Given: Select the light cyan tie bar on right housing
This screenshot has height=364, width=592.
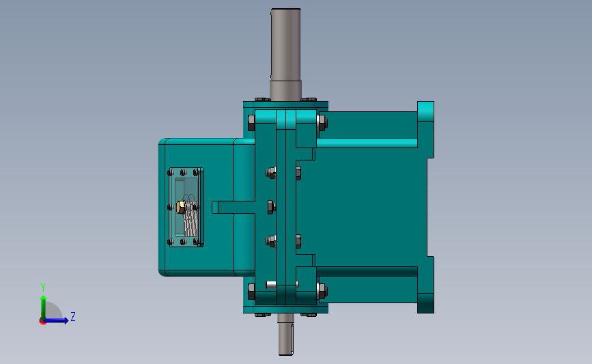Looking at the screenshot, I should (367, 143).
